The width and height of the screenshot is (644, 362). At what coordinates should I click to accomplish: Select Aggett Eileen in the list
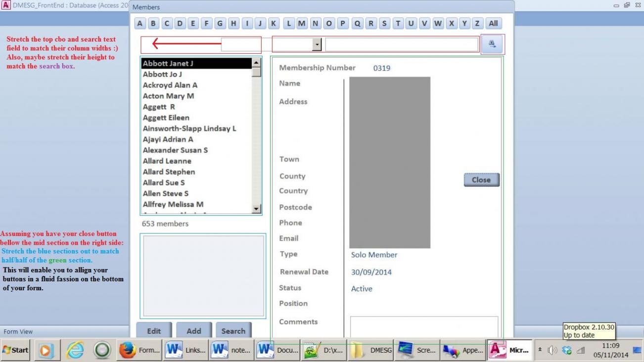tap(196, 118)
